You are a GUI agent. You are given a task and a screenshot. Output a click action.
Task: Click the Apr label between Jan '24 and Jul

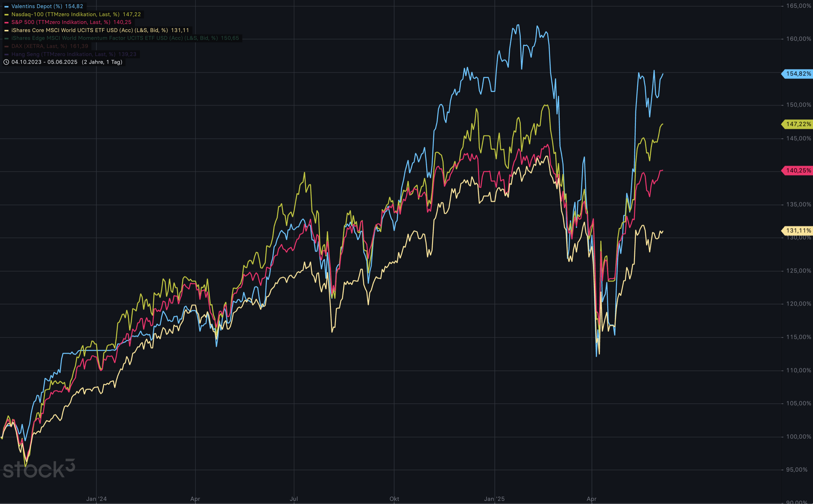[195, 499]
